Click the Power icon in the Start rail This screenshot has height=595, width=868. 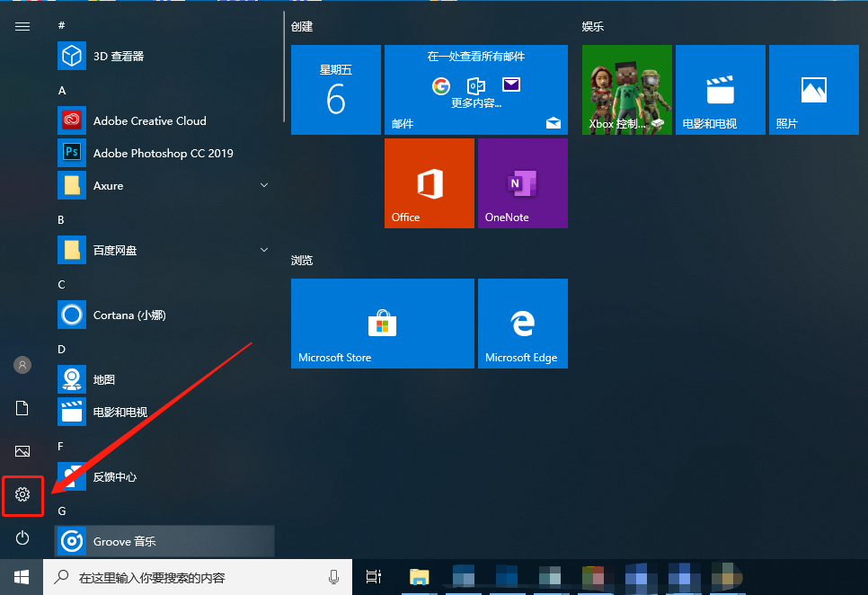[22, 537]
